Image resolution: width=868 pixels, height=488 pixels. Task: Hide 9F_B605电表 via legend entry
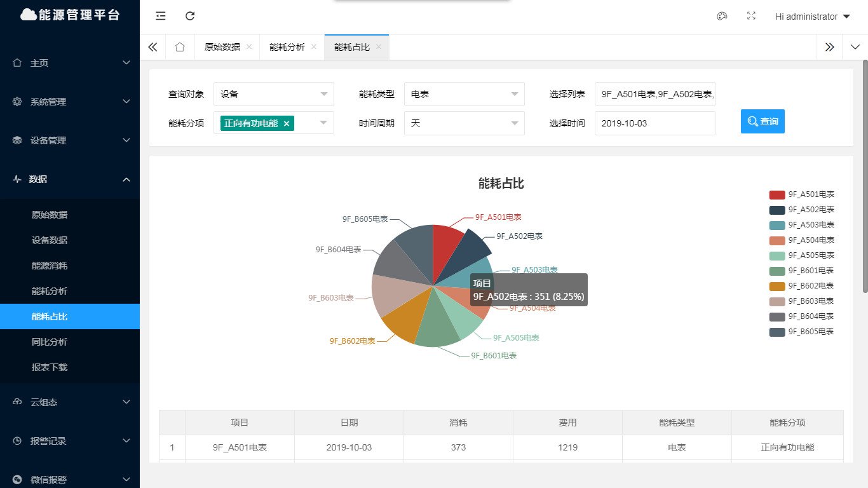coord(802,332)
